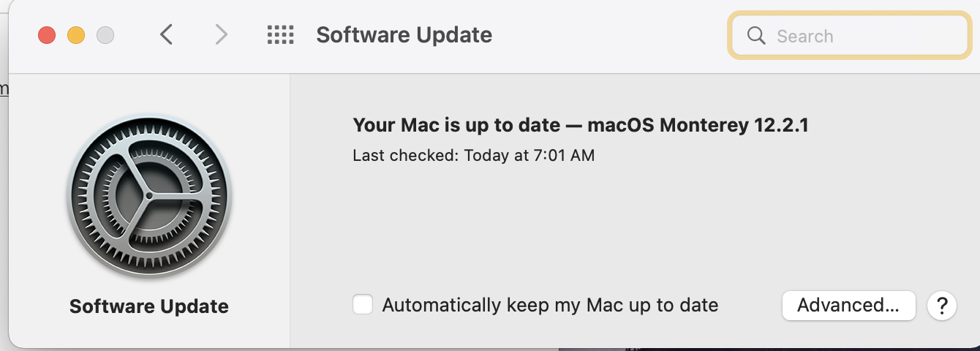Show all preferences via grid icon

point(280,34)
